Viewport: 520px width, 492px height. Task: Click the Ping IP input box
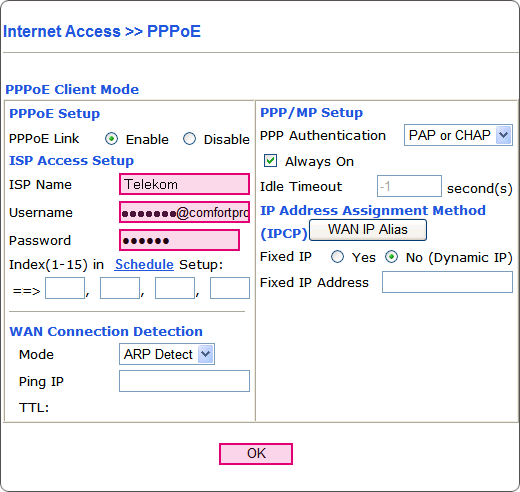pos(184,381)
